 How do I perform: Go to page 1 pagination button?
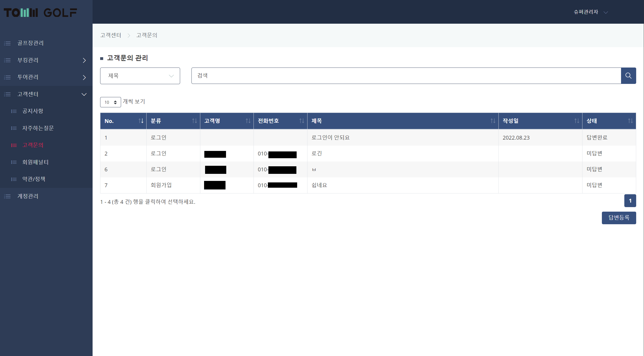[630, 201]
